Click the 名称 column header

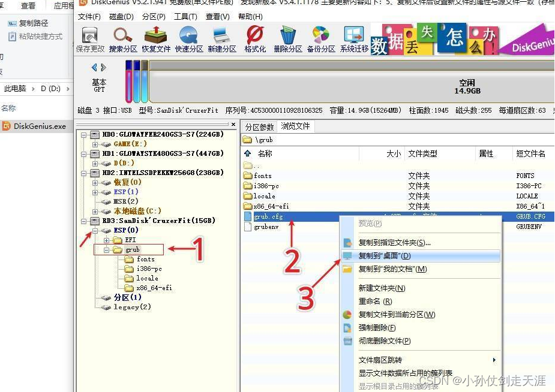click(x=265, y=154)
